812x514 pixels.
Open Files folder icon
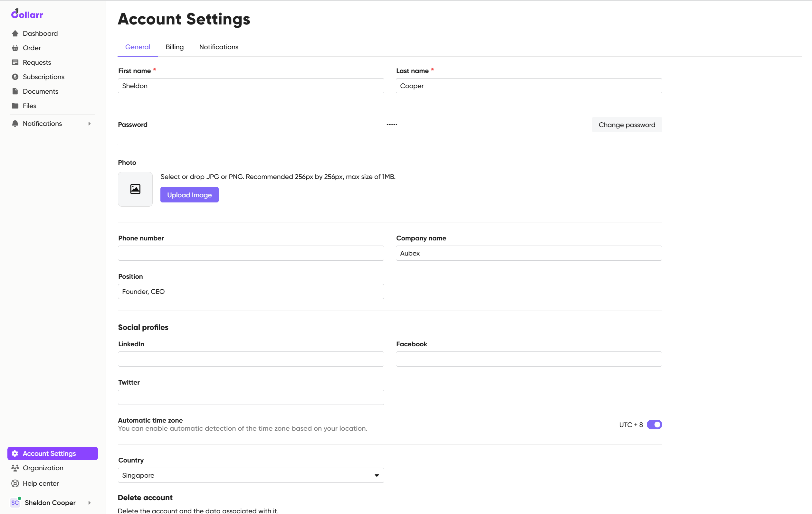coord(15,106)
